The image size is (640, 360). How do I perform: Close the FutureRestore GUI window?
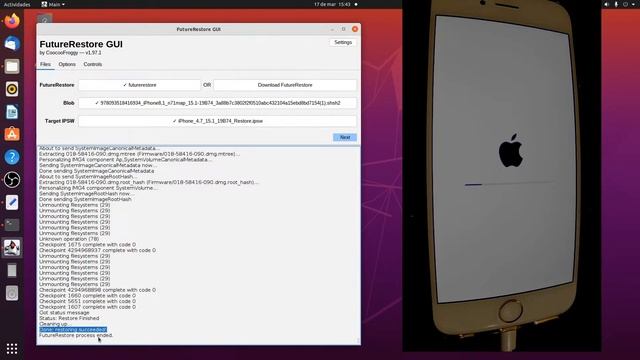(x=355, y=29)
